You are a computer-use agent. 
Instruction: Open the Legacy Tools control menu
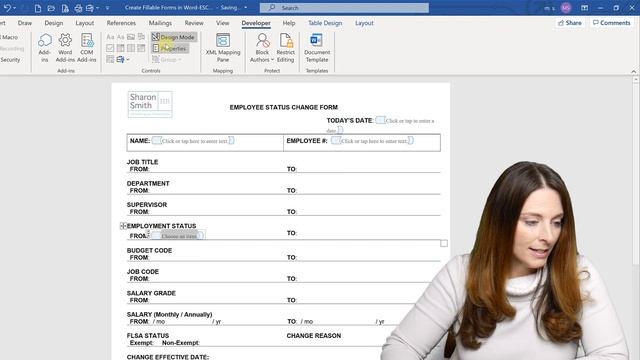pyautogui.click(x=122, y=60)
